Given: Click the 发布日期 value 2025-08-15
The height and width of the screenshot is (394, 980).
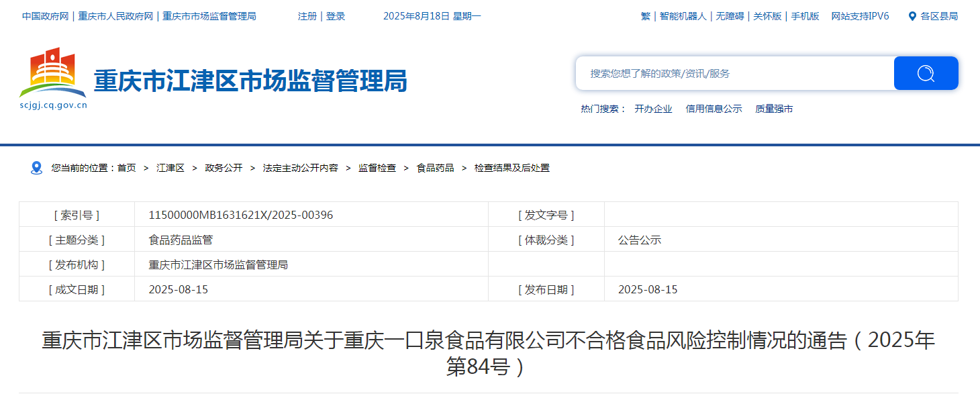Looking at the screenshot, I should pos(648,289).
